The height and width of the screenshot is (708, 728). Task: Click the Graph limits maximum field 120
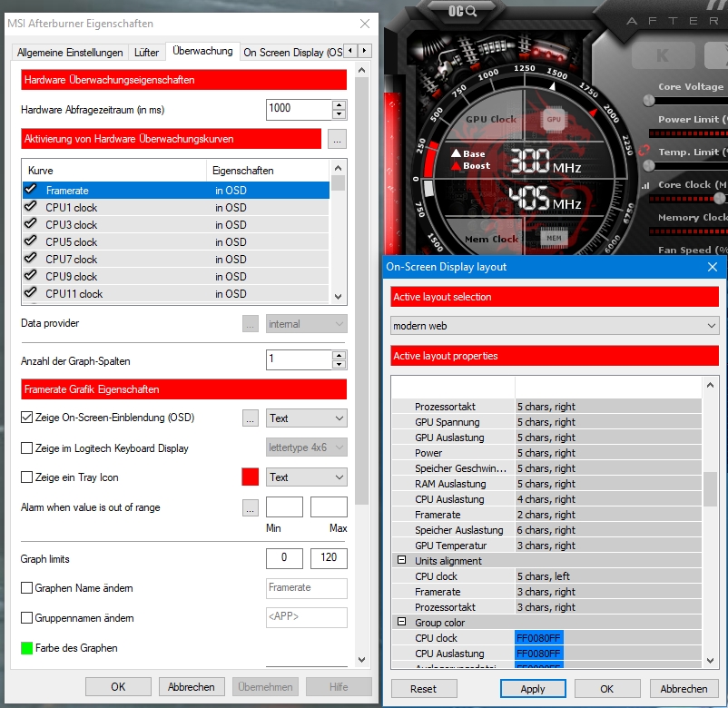(329, 558)
